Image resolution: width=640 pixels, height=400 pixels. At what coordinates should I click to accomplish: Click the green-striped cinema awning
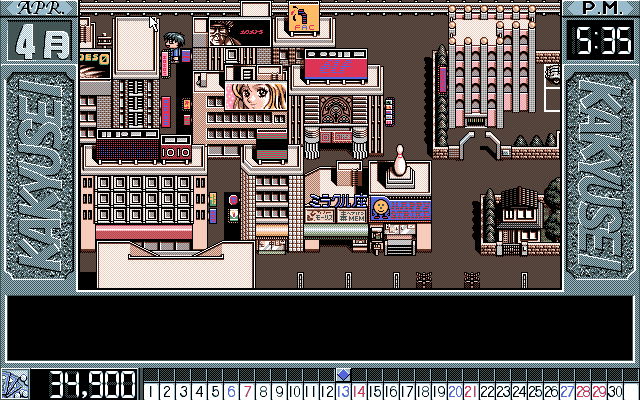point(336,231)
